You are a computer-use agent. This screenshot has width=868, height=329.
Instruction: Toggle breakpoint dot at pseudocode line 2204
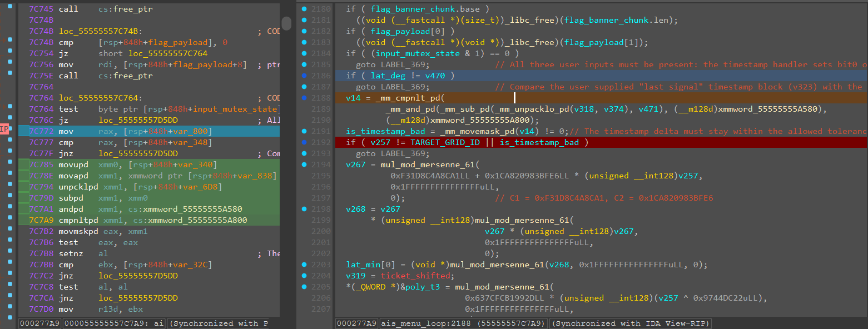coord(304,276)
